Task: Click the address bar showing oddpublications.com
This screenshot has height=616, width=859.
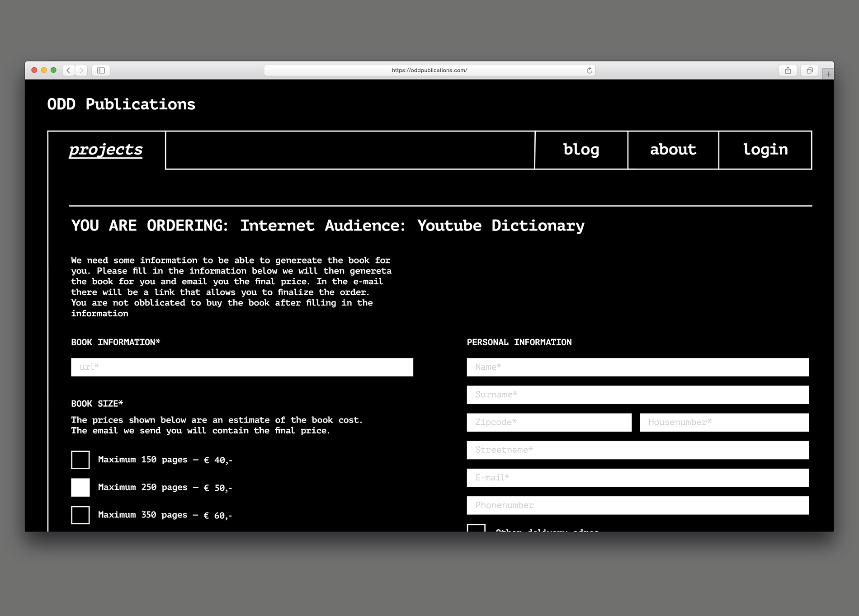Action: coord(429,71)
